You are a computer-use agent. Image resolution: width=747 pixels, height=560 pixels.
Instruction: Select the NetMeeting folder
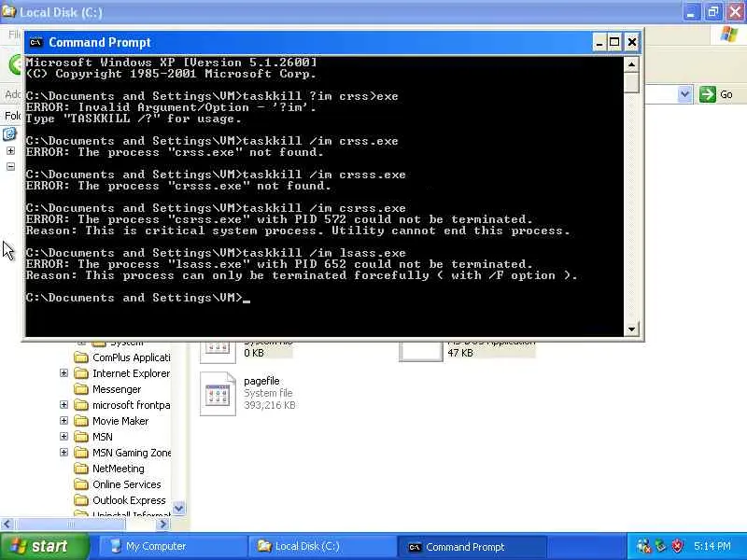coord(119,469)
